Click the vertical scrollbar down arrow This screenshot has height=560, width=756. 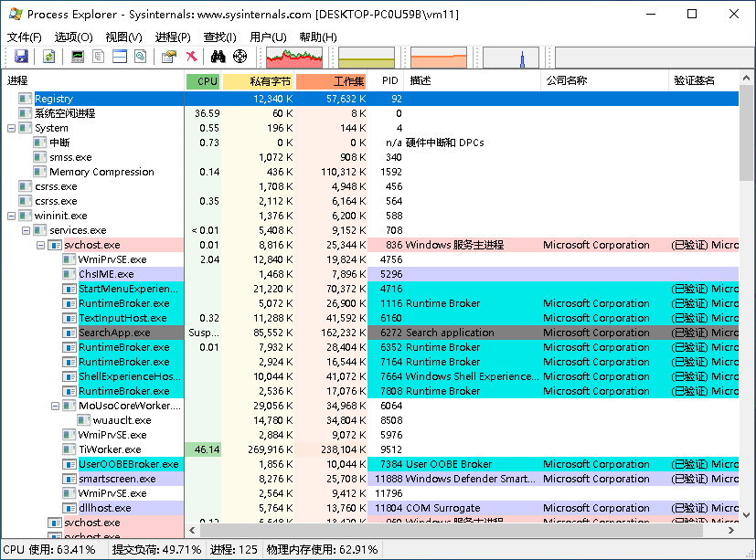746,515
